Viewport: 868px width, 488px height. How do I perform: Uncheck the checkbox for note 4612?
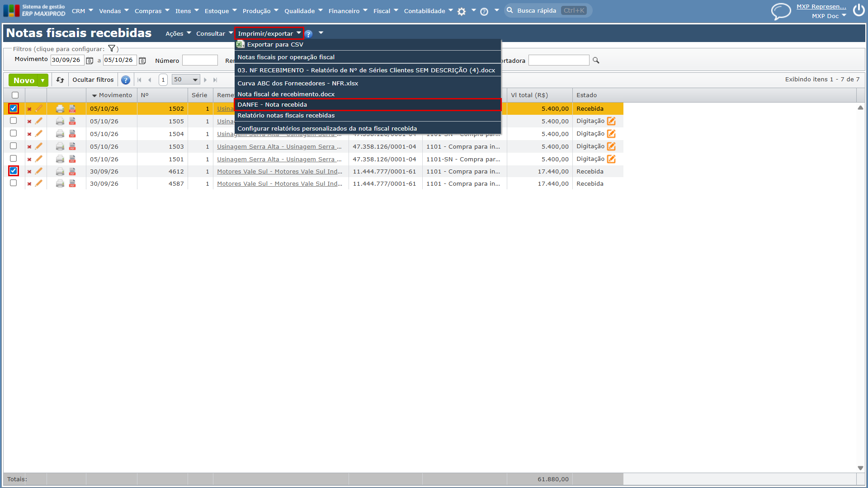[x=14, y=171]
